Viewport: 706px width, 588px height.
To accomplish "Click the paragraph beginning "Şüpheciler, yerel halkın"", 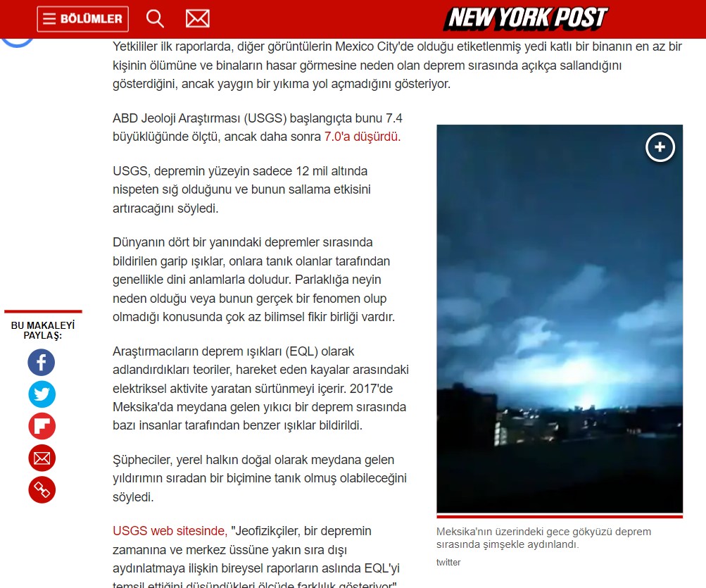I will click(x=260, y=479).
